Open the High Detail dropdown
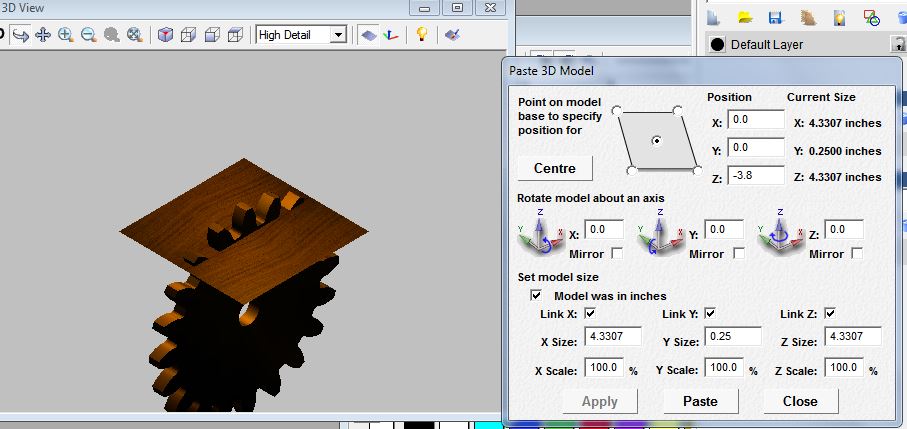Image resolution: width=907 pixels, height=429 pixels. (338, 35)
